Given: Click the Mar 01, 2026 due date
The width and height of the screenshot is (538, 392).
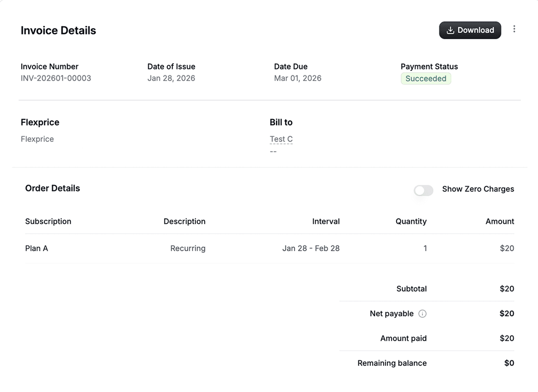Looking at the screenshot, I should pyautogui.click(x=297, y=78).
